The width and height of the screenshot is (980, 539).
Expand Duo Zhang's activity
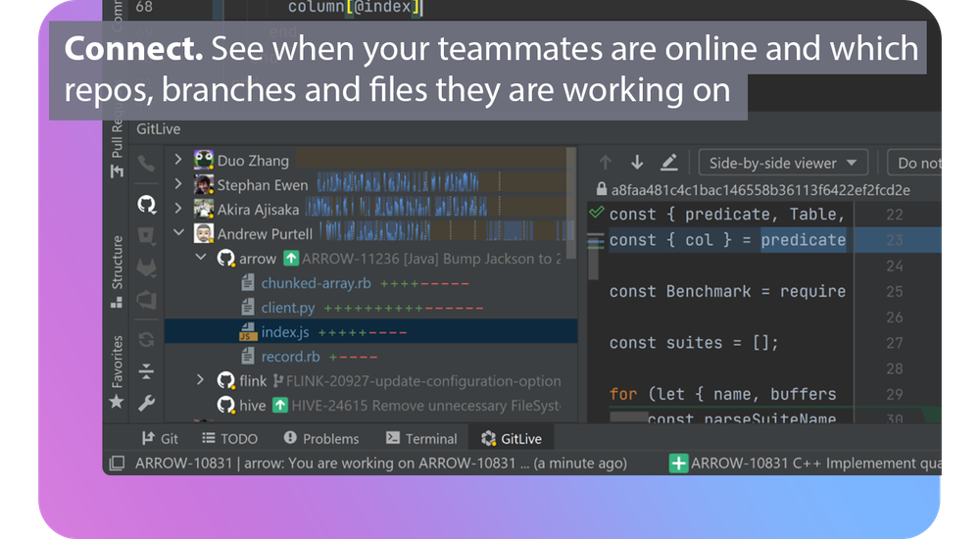pyautogui.click(x=178, y=160)
